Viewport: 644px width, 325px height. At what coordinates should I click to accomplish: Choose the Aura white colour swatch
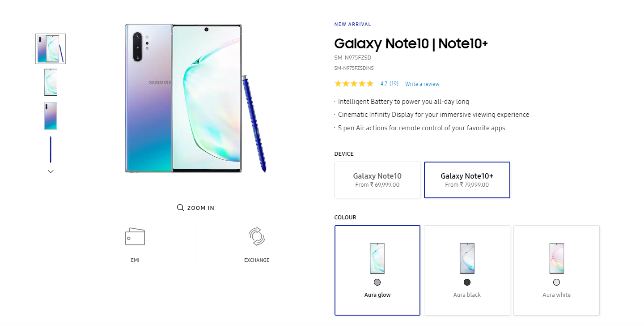(x=556, y=258)
